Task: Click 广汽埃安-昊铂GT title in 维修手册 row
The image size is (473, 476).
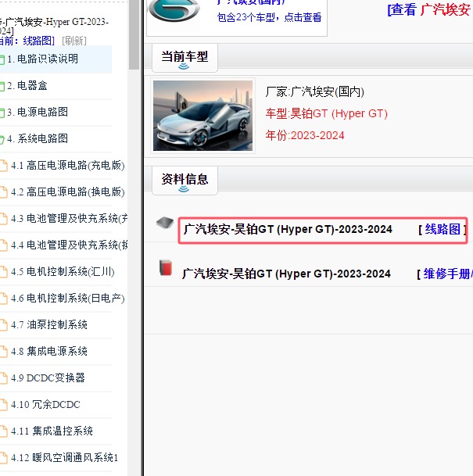Action: coord(286,274)
